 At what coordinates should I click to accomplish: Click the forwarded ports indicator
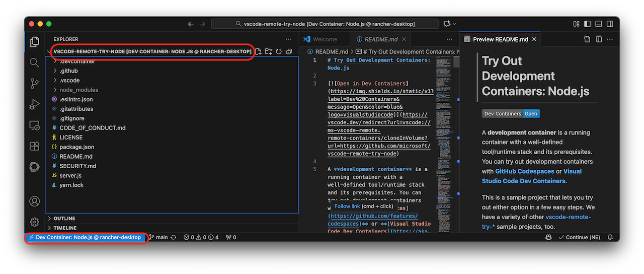(x=231, y=237)
